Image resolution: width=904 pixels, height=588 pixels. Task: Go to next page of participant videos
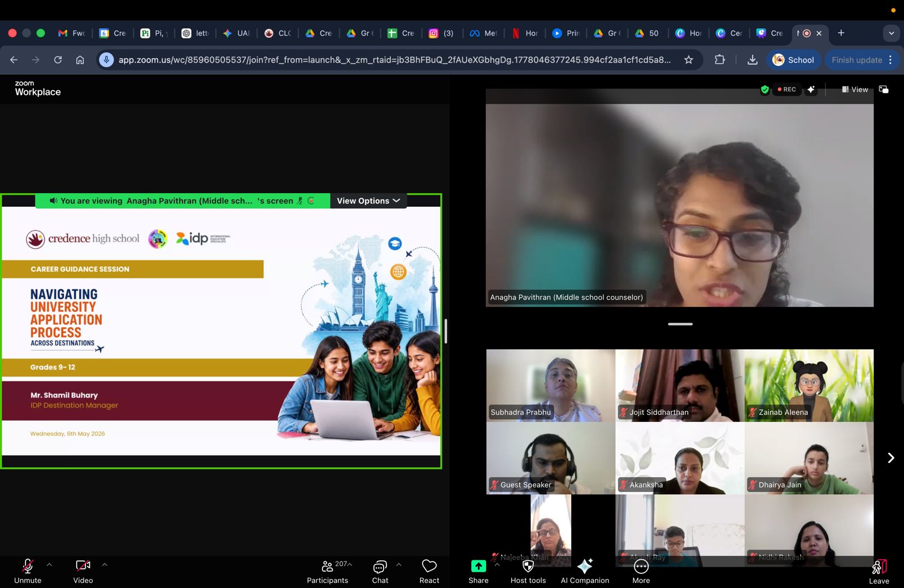coord(890,458)
